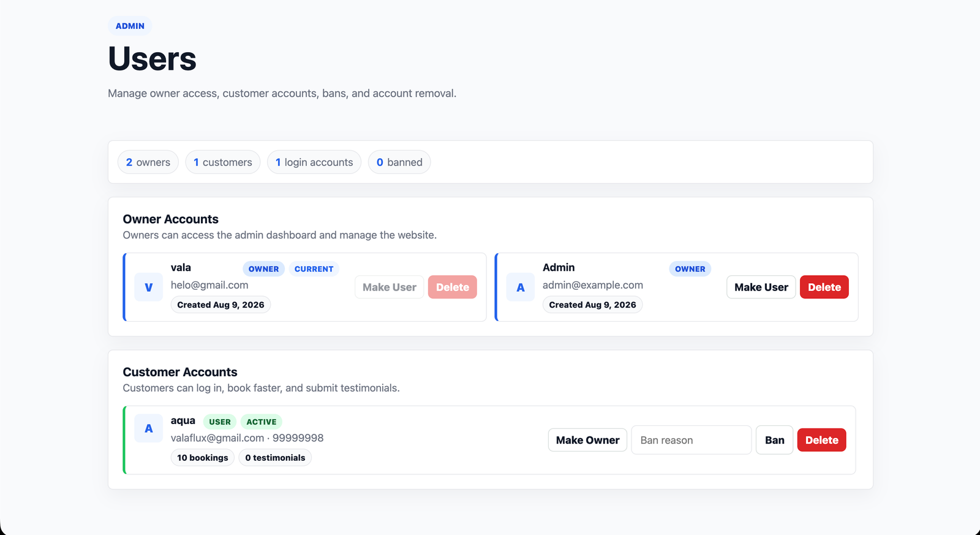Click the ADMIN badge above the title
Image resolution: width=980 pixels, height=535 pixels.
point(130,26)
